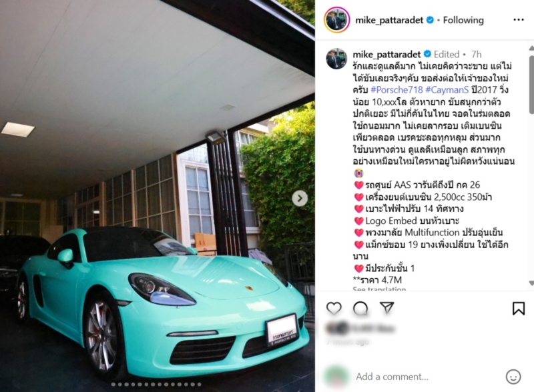
Task: Focus the Add a comment field
Action: (427, 377)
